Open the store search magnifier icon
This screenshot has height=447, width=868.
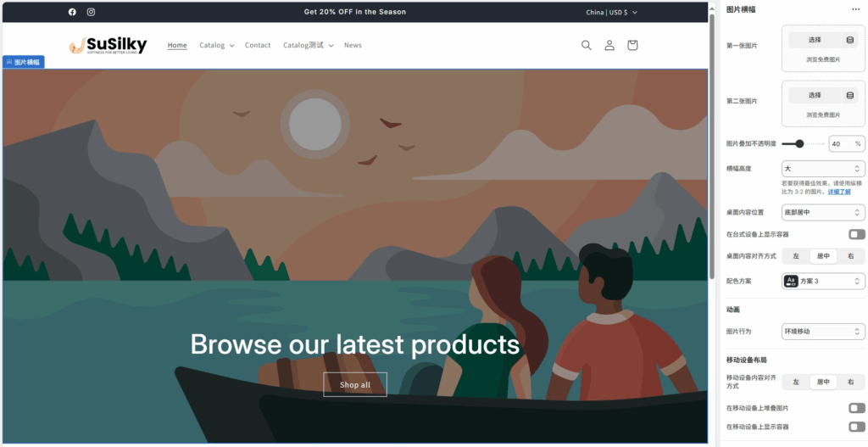pyautogui.click(x=586, y=45)
